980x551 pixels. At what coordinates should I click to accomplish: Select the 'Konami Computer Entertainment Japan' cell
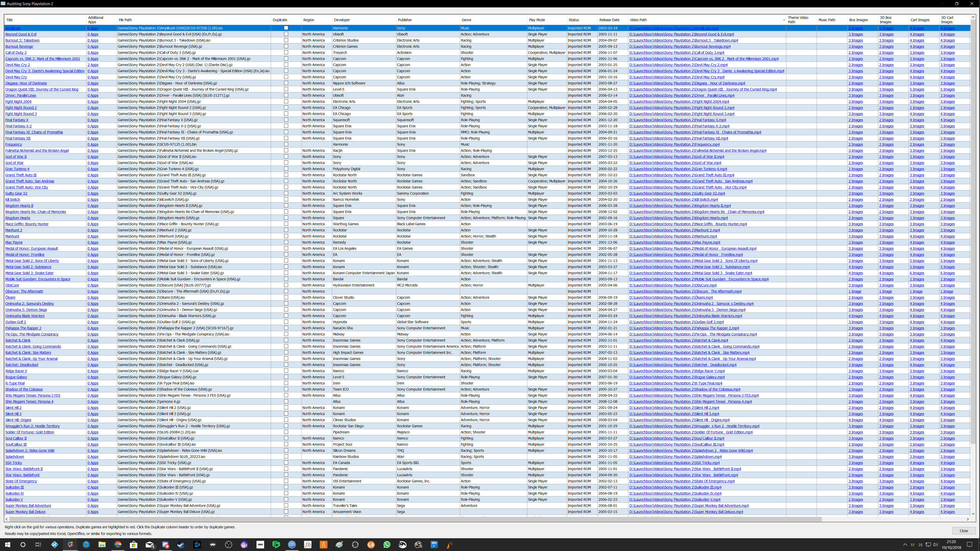[x=364, y=273]
